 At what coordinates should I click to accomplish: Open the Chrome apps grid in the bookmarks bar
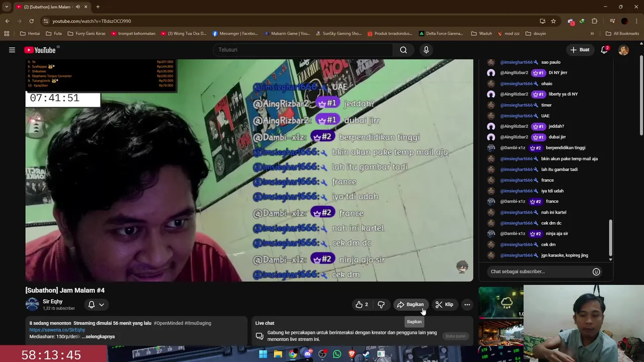point(7,34)
